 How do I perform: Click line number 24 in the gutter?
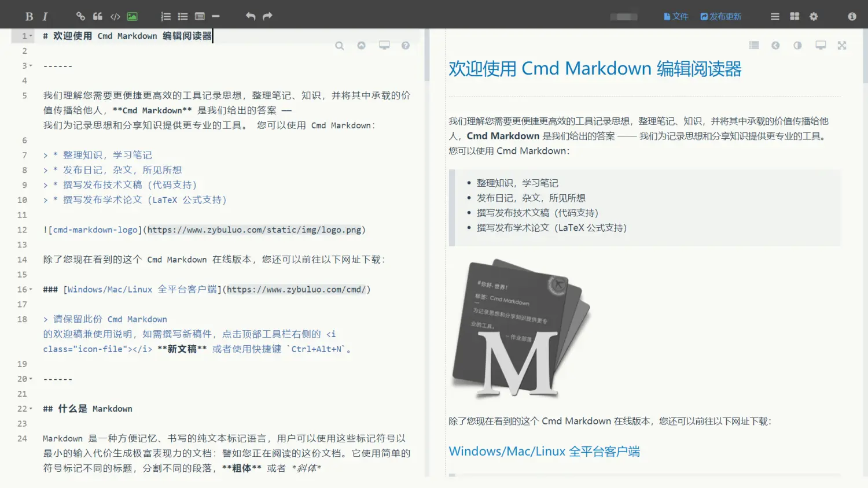coord(22,438)
